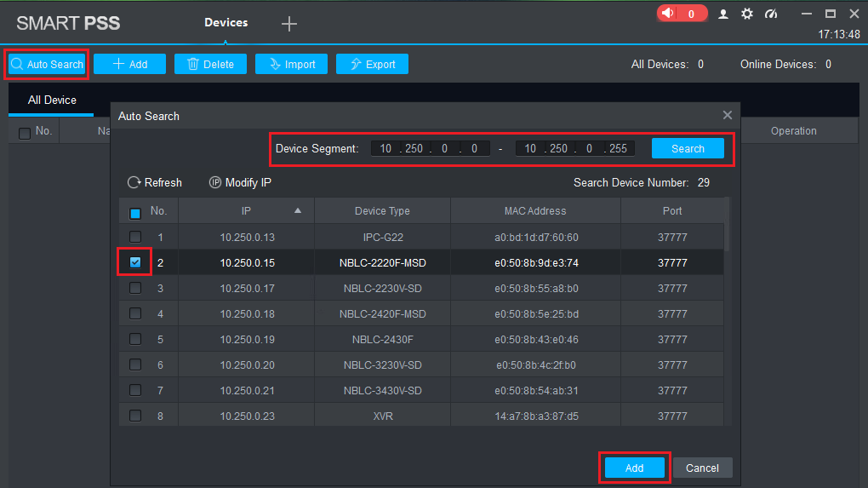
Task: Sort by IP column ascending arrow
Action: pos(298,210)
